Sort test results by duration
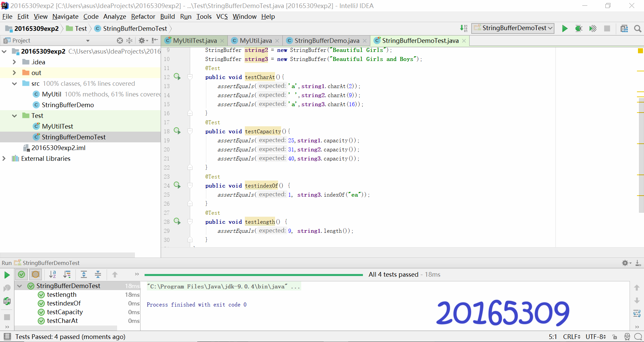 [x=67, y=275]
